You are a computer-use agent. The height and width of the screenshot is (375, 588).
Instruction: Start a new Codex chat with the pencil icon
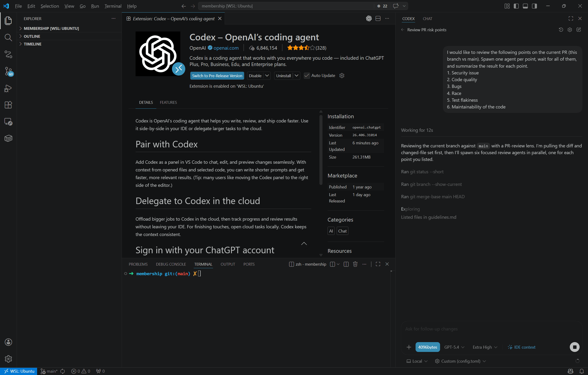coord(579,30)
